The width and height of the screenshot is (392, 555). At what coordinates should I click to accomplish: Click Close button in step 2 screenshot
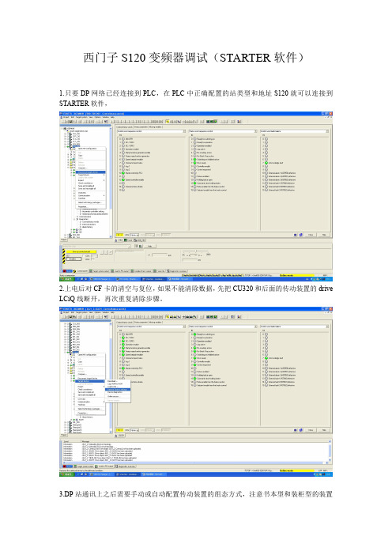coord(311,430)
